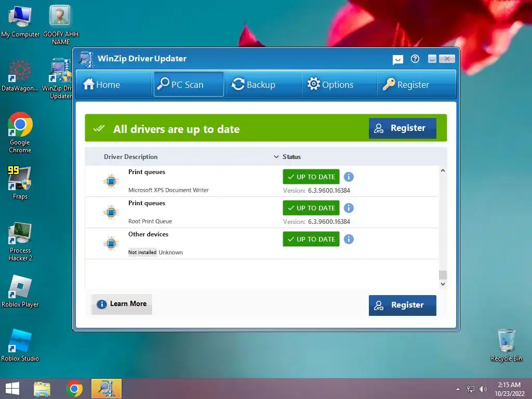Click Register button in green banner

[x=403, y=128]
